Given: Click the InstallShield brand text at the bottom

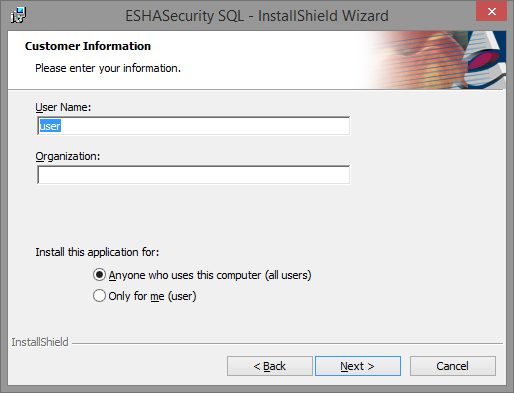Looking at the screenshot, I should pyautogui.click(x=40, y=342).
